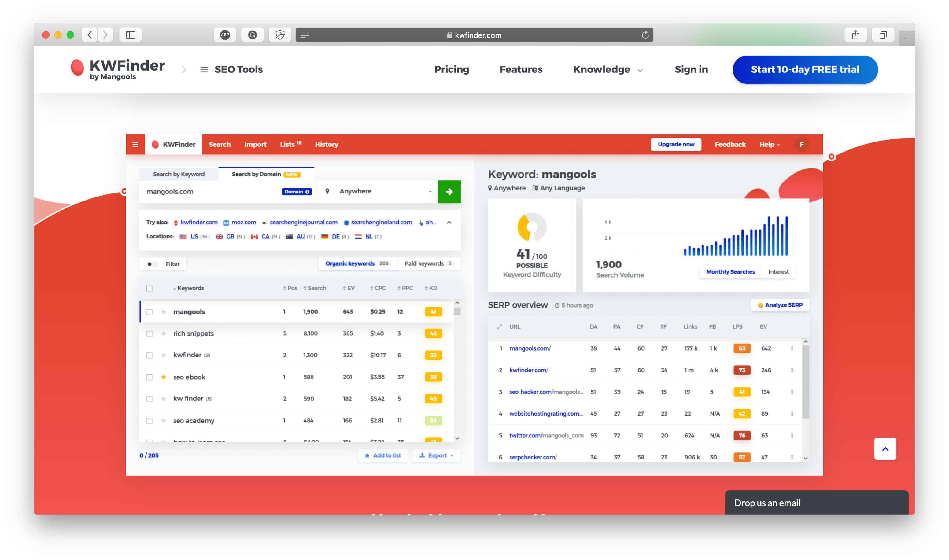Sort by KD column
This screenshot has height=560, width=949.
(x=430, y=288)
